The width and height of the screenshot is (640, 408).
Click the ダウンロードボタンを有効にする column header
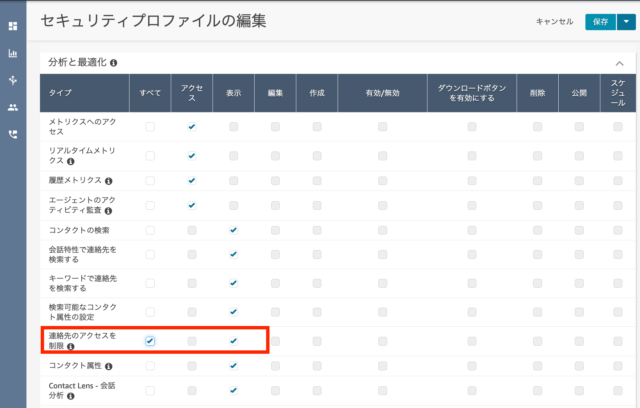[x=472, y=93]
